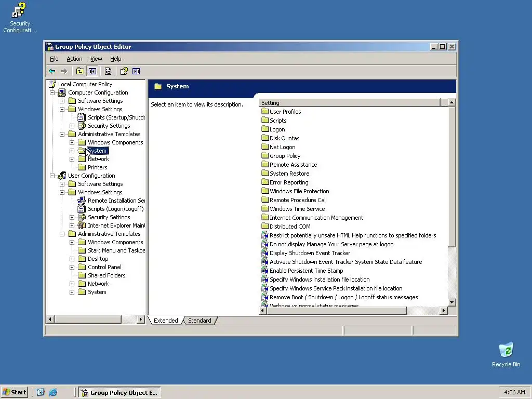Collapse the Computer Configuration node
The width and height of the screenshot is (532, 399).
pyautogui.click(x=52, y=92)
